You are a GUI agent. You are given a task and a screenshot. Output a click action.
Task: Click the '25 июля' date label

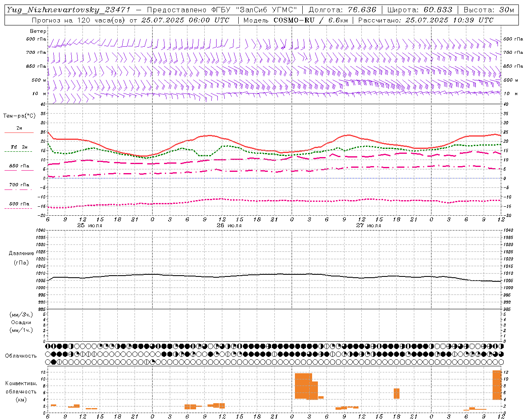click(90, 226)
